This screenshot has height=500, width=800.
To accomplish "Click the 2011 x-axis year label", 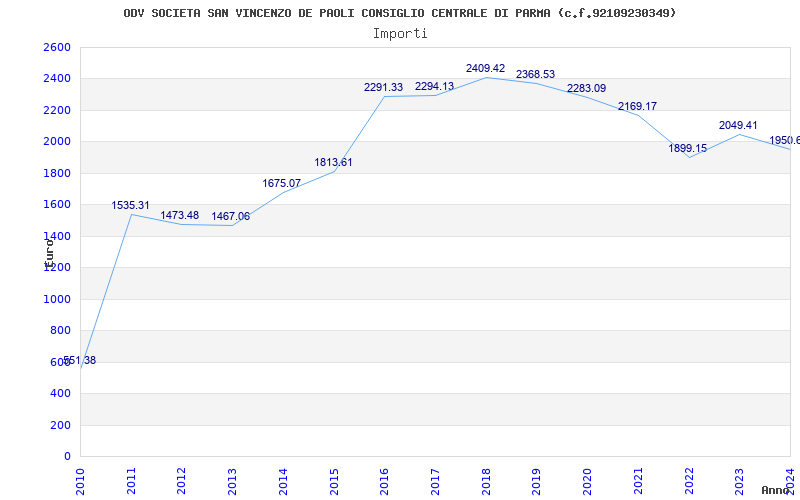I will [x=131, y=481].
